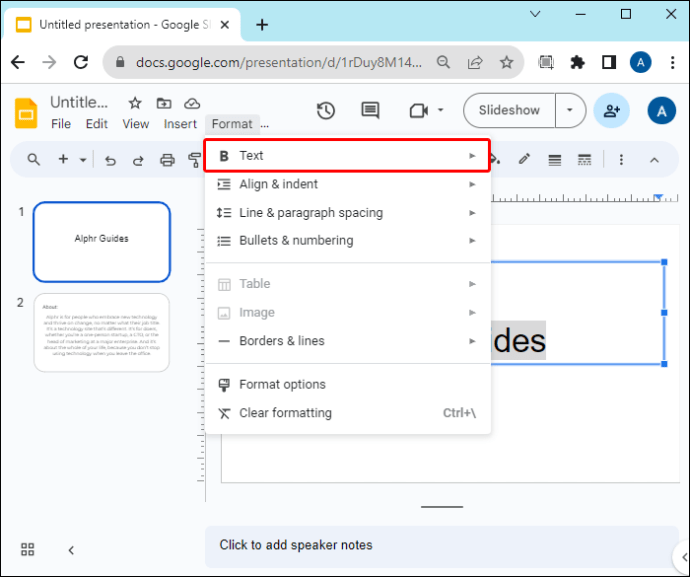The image size is (690, 577).
Task: Switch to grid view
Action: [x=27, y=549]
